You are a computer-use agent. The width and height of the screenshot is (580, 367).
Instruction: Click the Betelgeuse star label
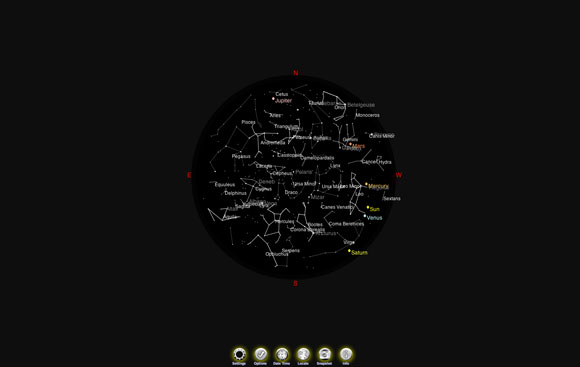tap(361, 105)
